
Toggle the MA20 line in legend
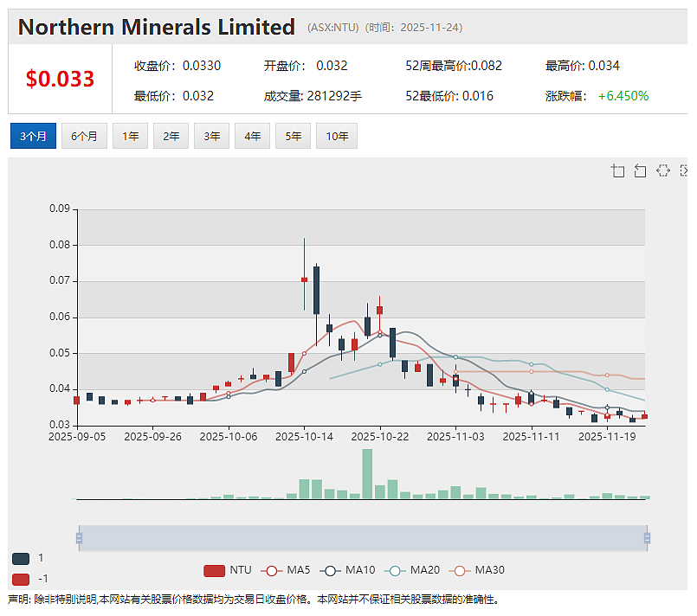(412, 570)
